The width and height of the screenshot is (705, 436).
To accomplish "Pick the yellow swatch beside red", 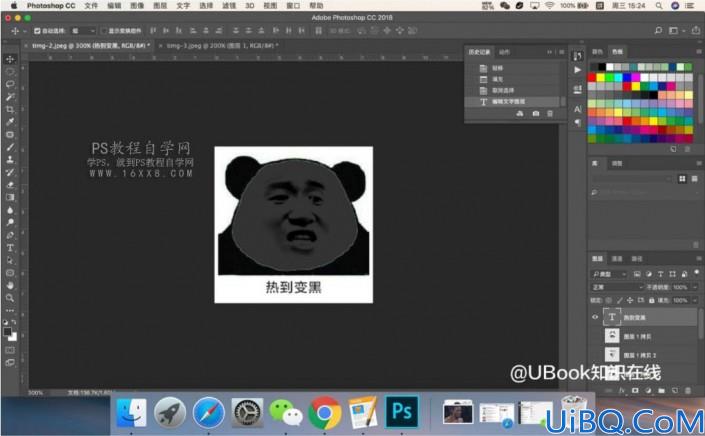I will pyautogui.click(x=601, y=77).
